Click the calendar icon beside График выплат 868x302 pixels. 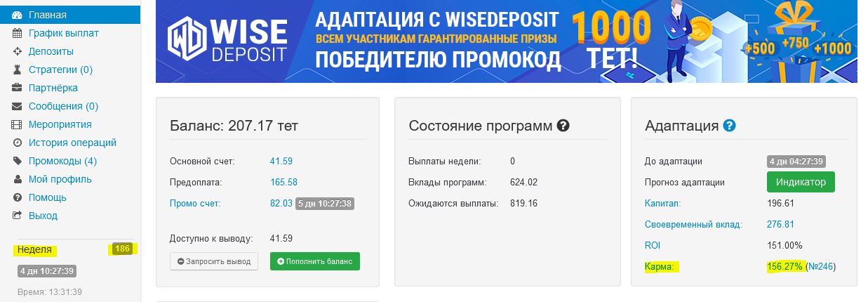point(18,33)
